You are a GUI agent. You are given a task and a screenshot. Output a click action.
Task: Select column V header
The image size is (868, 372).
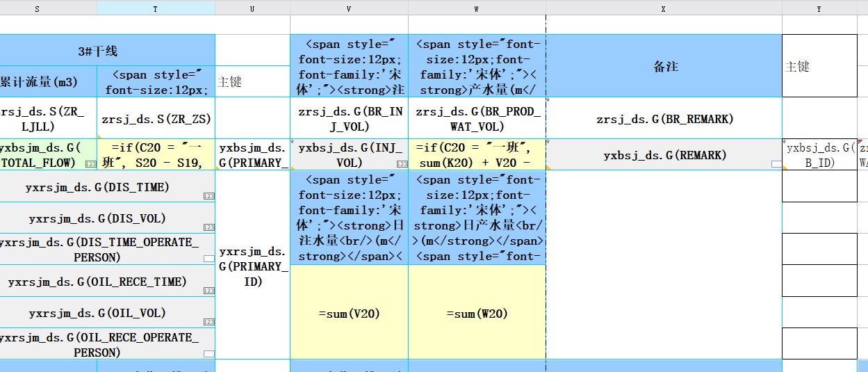point(349,8)
